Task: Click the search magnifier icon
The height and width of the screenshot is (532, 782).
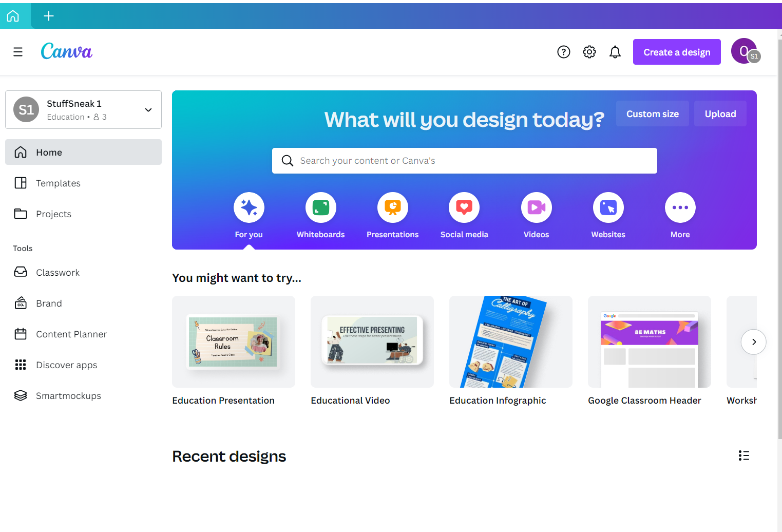Action: [x=288, y=161]
